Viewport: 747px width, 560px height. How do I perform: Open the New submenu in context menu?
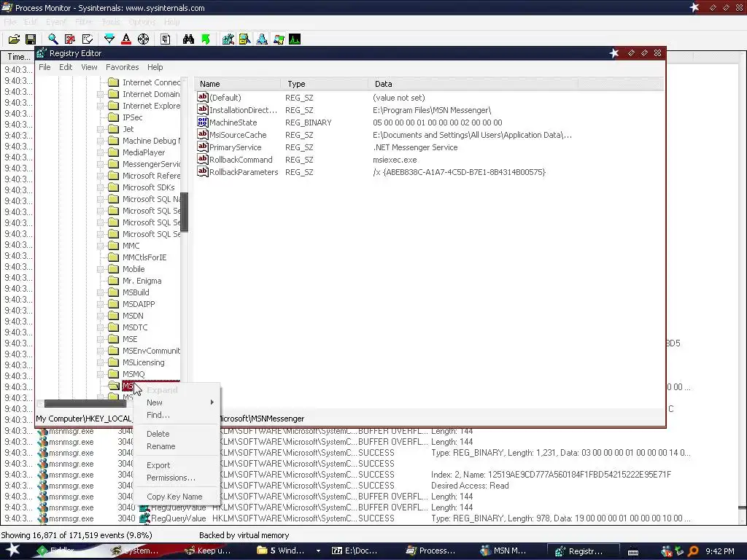coord(177,402)
